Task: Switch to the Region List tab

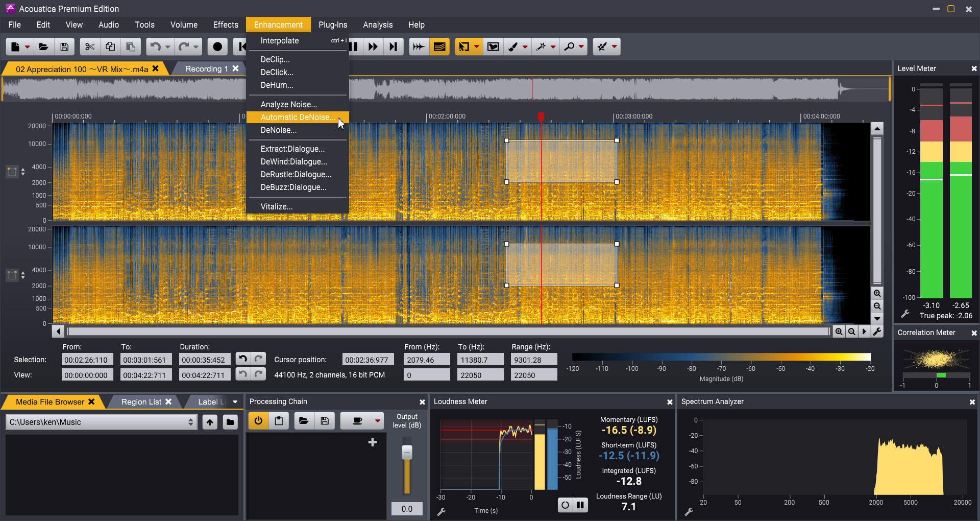Action: 141,401
